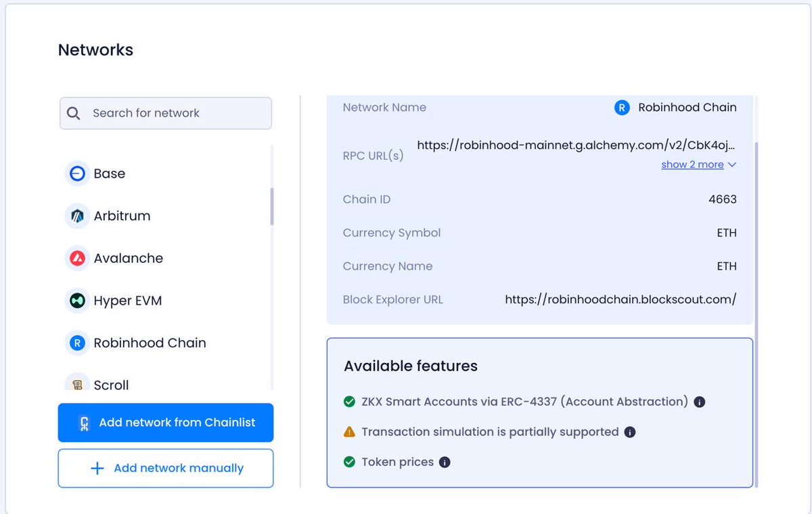Click the Chainlist icon on blue button
This screenshot has width=812, height=514.
pyautogui.click(x=84, y=423)
